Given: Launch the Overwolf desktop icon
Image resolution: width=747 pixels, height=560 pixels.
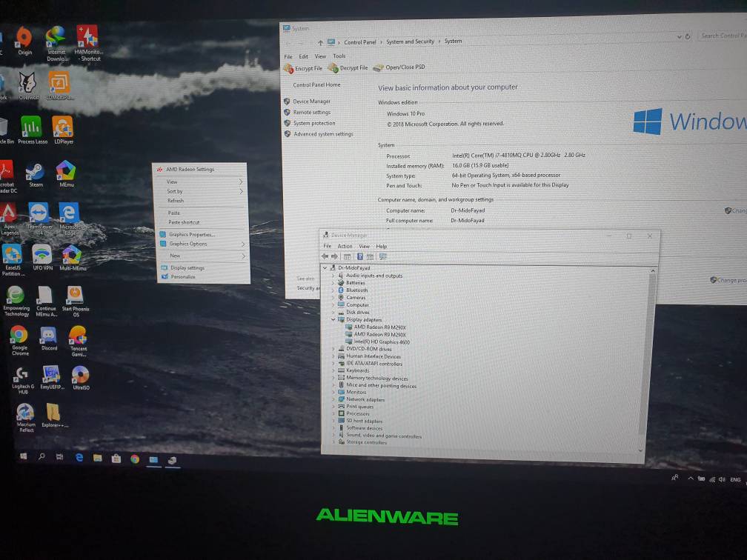Looking at the screenshot, I should pos(28,86).
